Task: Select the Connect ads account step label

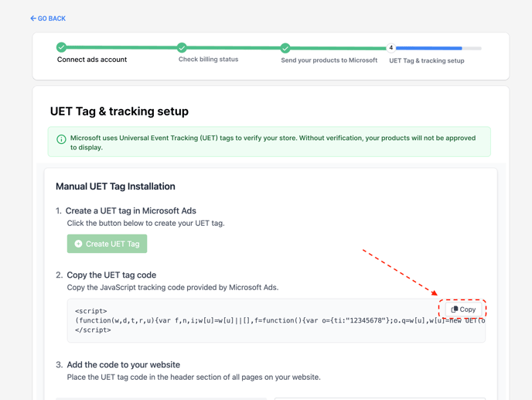Action: [x=92, y=60]
